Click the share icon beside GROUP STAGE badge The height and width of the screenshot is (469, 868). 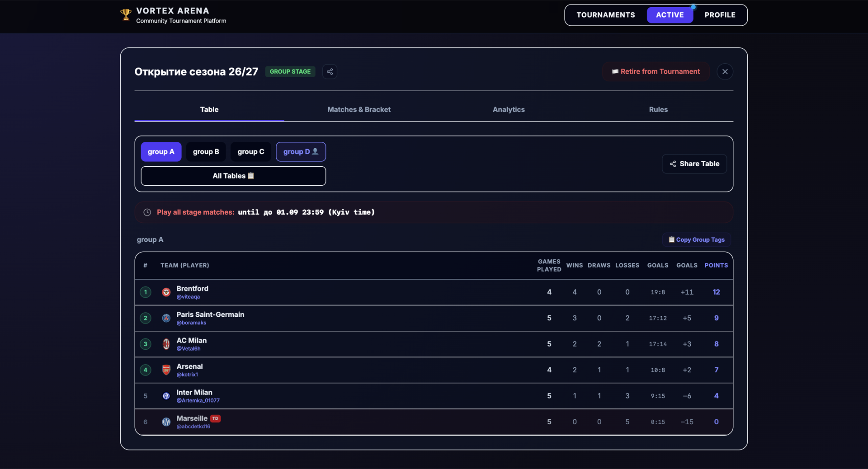pyautogui.click(x=330, y=71)
